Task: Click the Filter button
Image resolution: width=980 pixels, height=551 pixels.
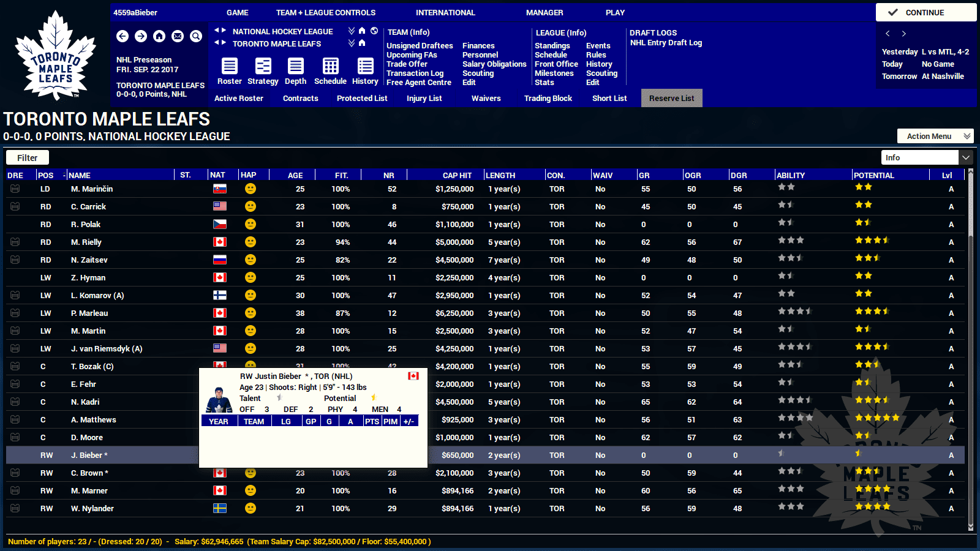Action: [x=28, y=158]
